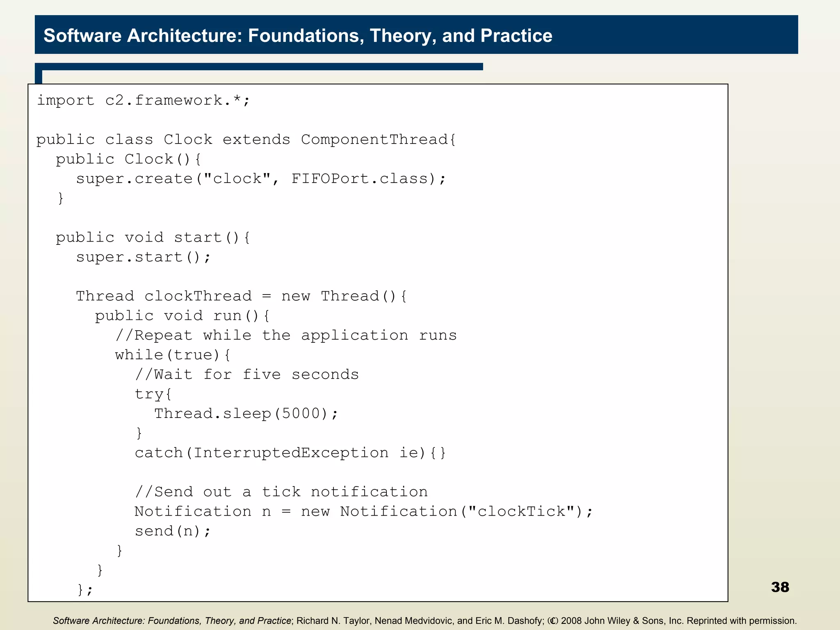Click the 'public void run(){' line

click(x=183, y=316)
